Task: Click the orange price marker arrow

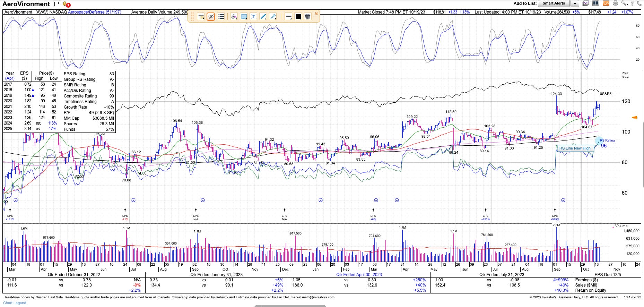Action: [x=634, y=118]
